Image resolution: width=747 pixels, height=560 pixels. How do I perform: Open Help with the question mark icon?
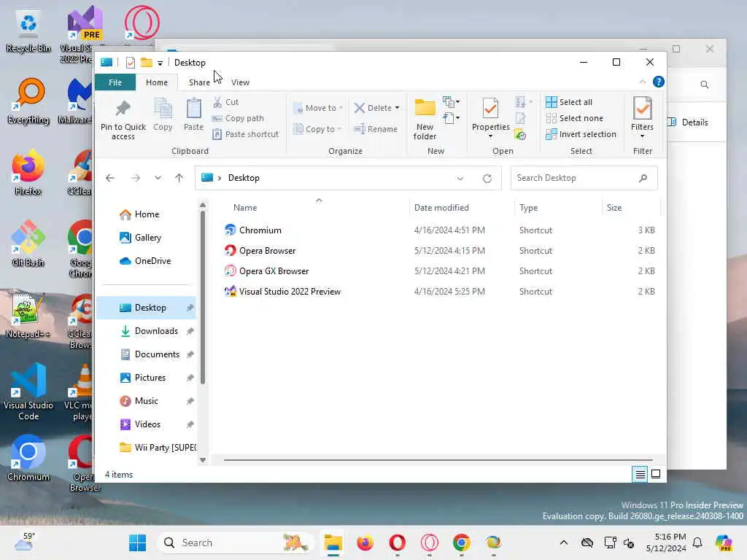click(x=659, y=82)
